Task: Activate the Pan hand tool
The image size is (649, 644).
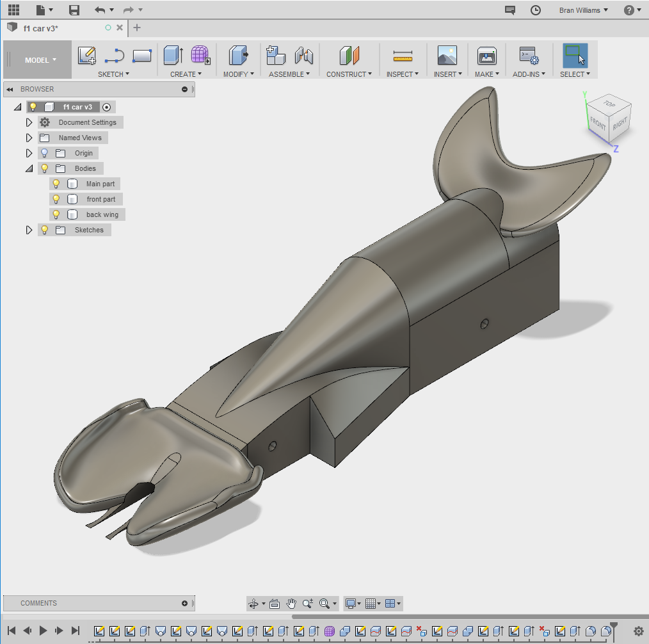Action: pos(291,604)
